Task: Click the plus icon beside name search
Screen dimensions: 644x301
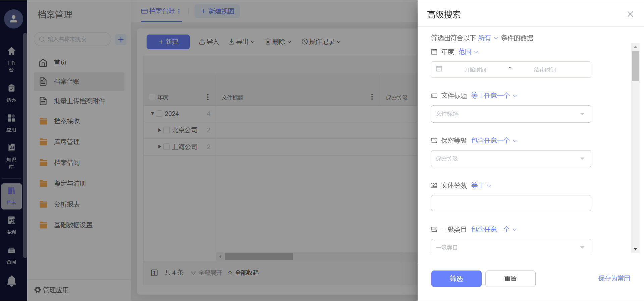Action: 121,40
